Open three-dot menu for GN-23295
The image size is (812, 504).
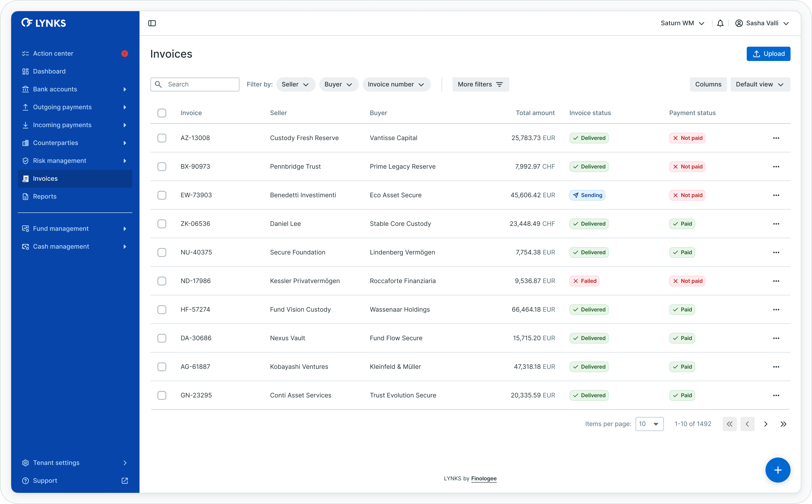pyautogui.click(x=776, y=395)
